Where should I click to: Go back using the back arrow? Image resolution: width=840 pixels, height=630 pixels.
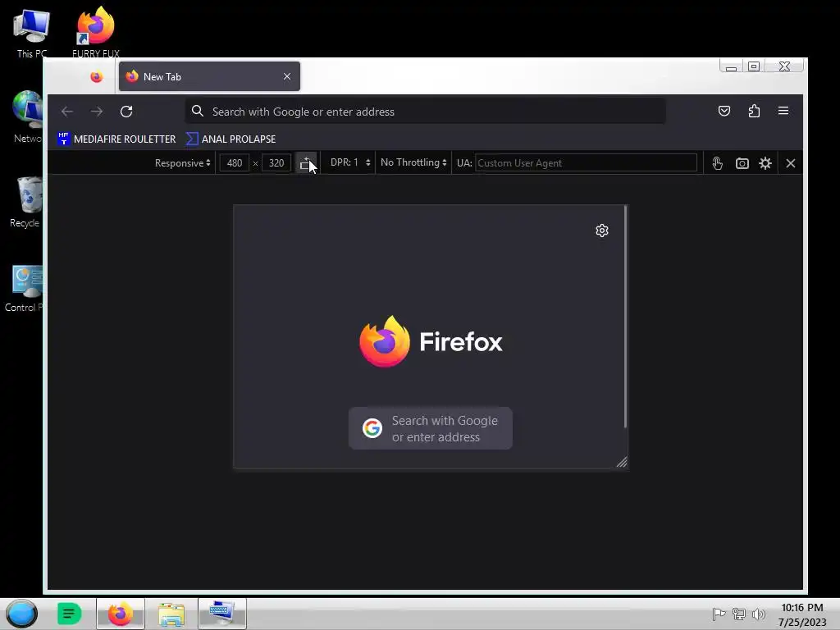click(67, 112)
